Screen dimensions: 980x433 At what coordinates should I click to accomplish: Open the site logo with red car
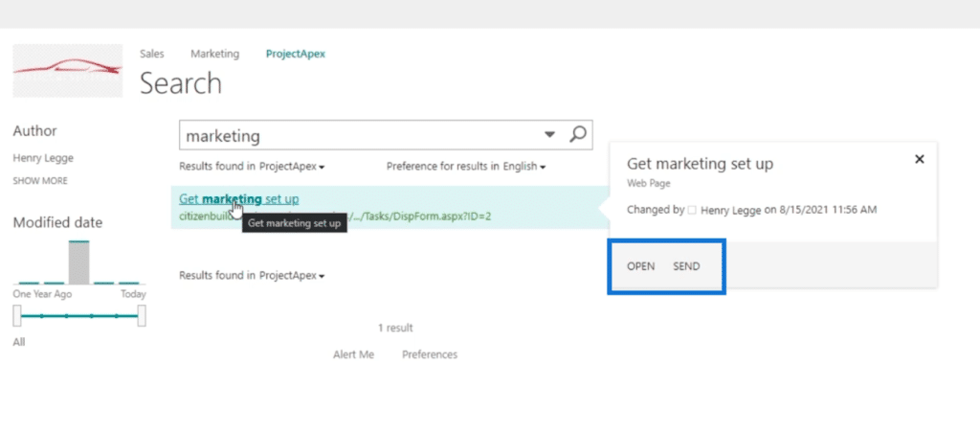pyautogui.click(x=68, y=70)
